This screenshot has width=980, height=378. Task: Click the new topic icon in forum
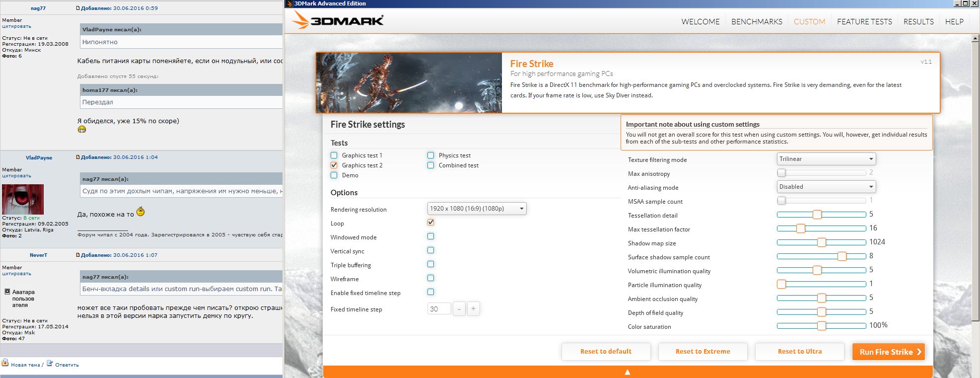coord(5,363)
